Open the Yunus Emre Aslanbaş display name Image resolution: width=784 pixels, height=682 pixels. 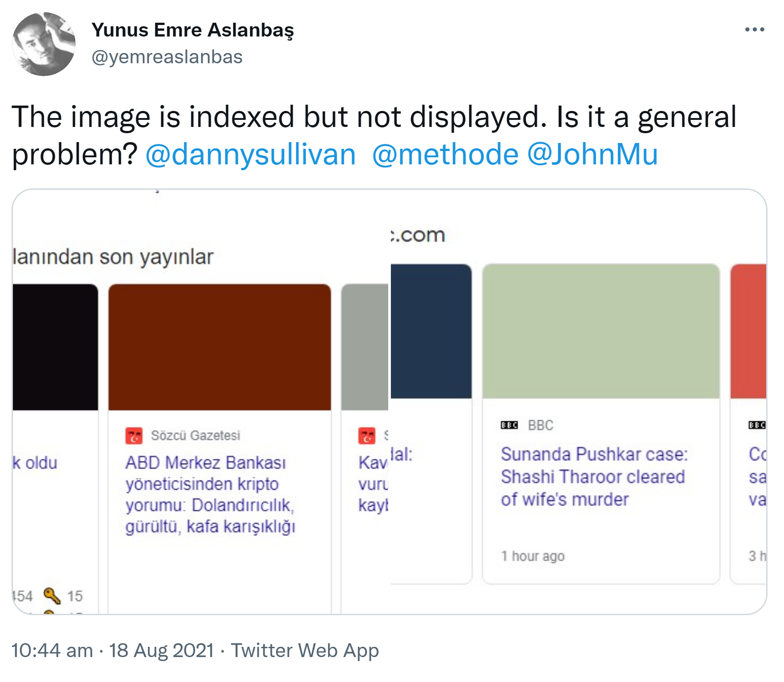[x=193, y=30]
